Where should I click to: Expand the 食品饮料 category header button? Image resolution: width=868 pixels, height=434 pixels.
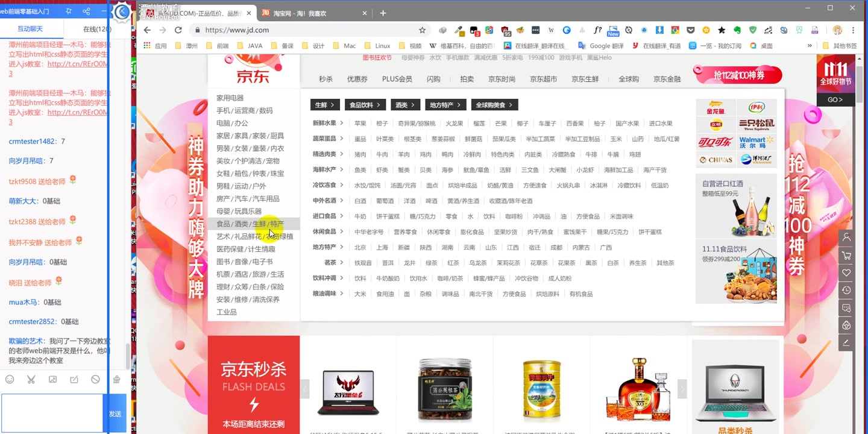[x=365, y=105]
